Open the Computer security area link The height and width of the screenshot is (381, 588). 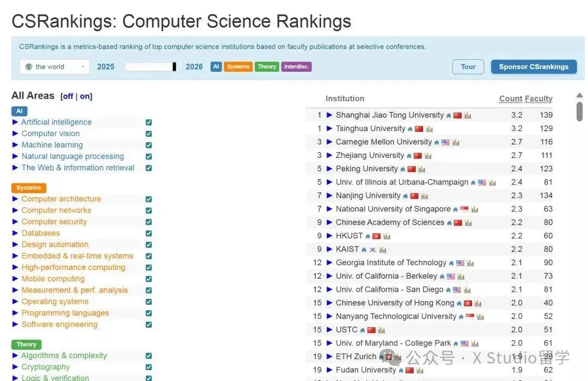pyautogui.click(x=54, y=222)
